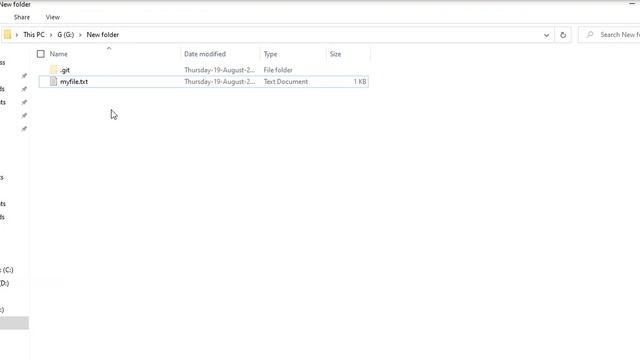Viewport: 640px width, 360px height.
Task: Open the Share ribbon tab
Action: pyautogui.click(x=22, y=17)
